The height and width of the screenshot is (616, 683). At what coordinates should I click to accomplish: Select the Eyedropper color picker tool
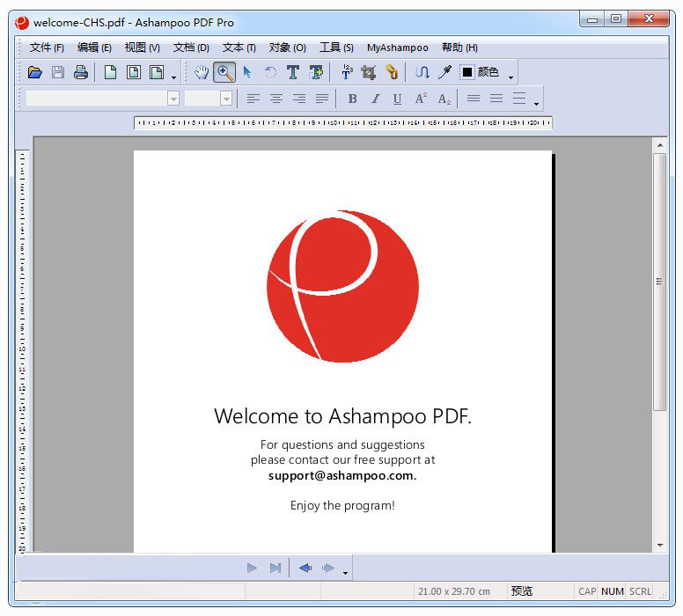[444, 72]
